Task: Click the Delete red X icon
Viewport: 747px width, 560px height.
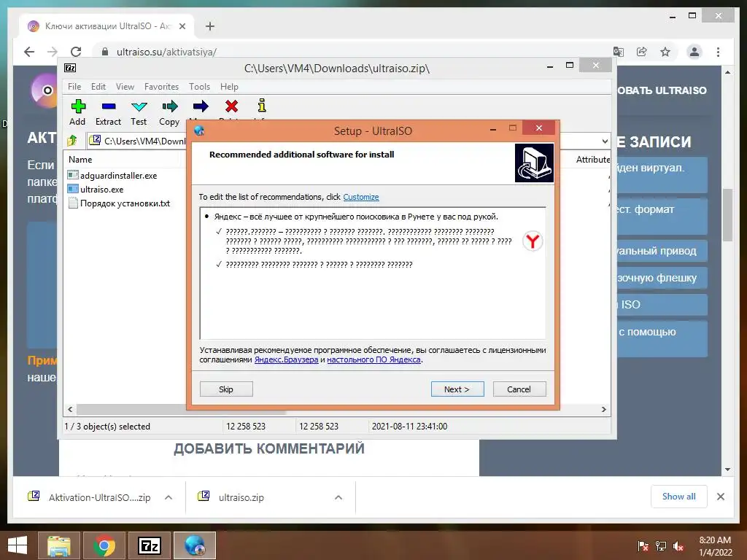Action: (231, 106)
